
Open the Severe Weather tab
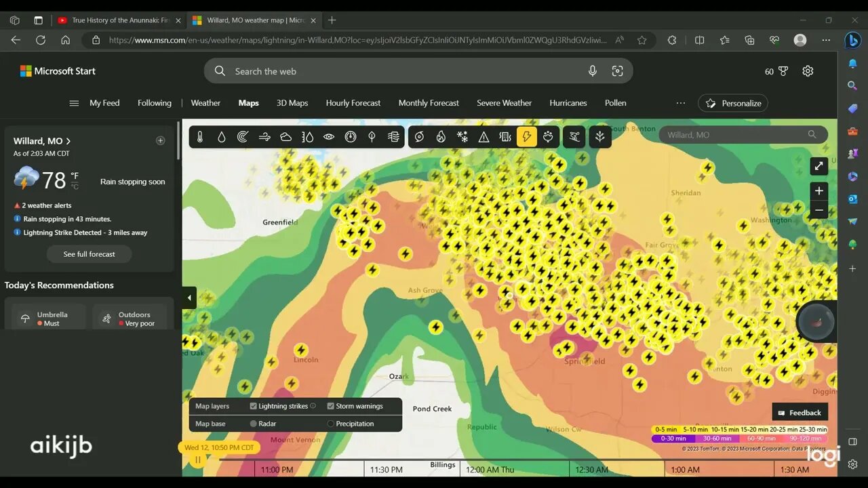pyautogui.click(x=504, y=103)
